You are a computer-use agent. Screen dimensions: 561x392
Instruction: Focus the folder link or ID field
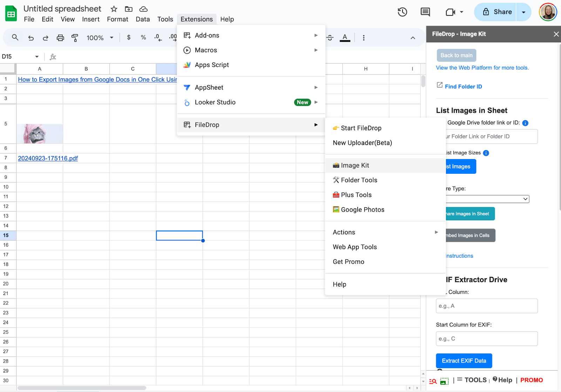[492, 137]
